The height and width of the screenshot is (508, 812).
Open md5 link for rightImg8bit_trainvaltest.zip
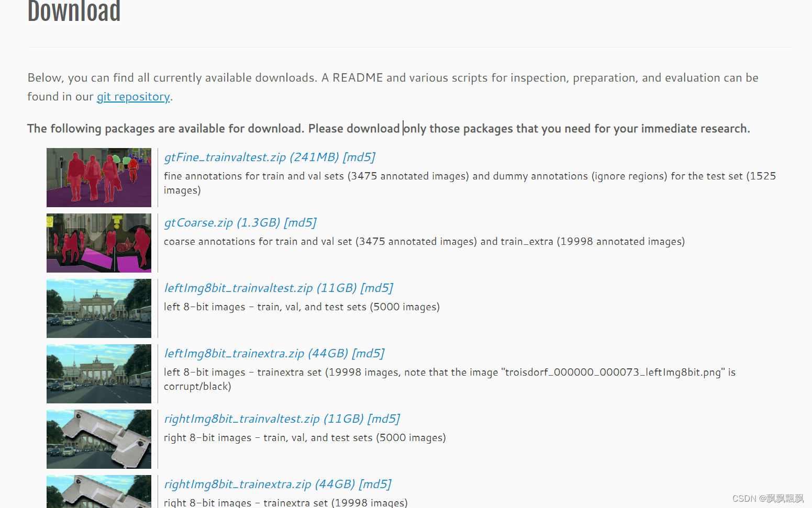(x=384, y=419)
